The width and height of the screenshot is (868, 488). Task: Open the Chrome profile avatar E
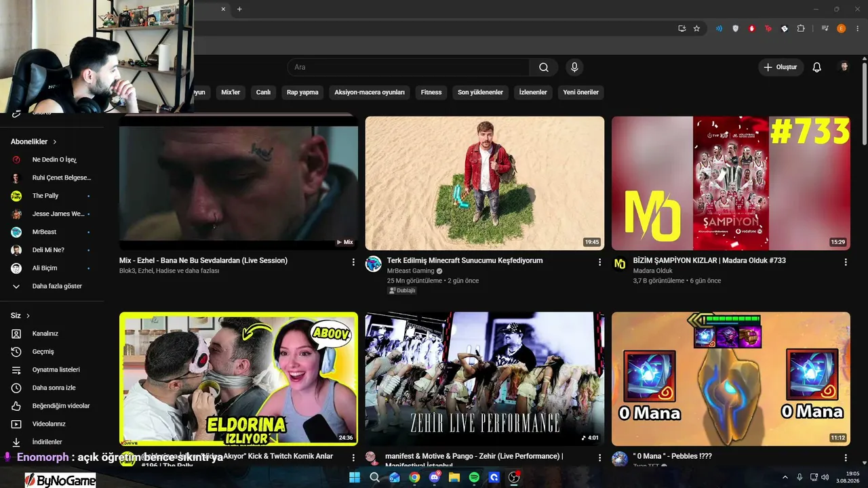[842, 28]
